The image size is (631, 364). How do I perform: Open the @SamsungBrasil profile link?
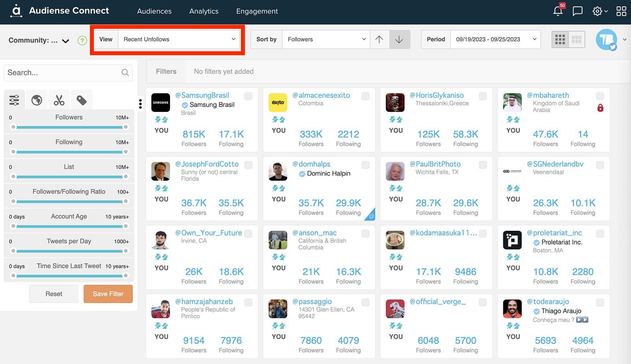point(202,95)
